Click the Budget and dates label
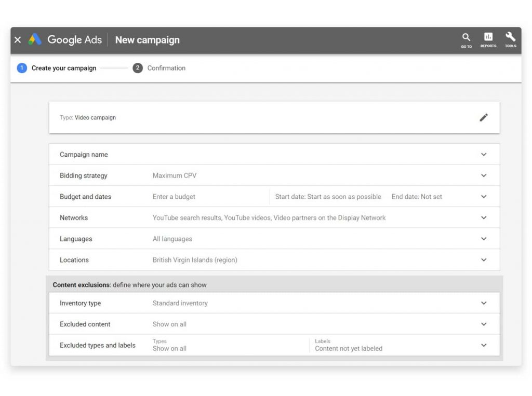The image size is (532, 396). point(86,197)
